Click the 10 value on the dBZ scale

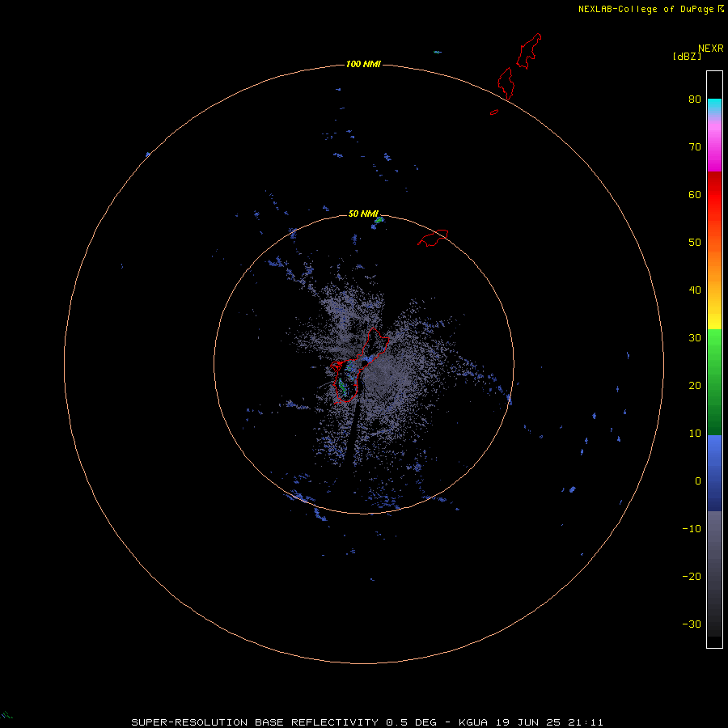695,434
